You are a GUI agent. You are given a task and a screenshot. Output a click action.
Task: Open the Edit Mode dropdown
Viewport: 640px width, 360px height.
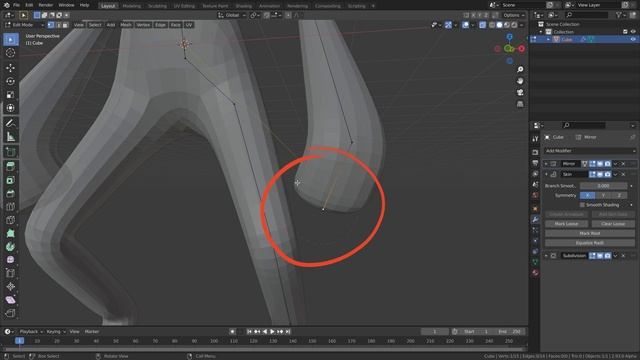click(x=24, y=25)
